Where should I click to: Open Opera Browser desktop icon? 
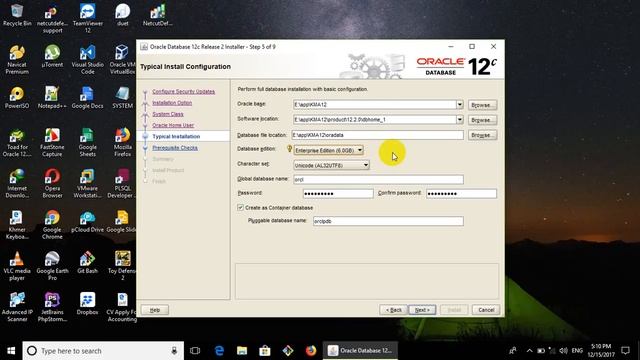(x=52, y=184)
